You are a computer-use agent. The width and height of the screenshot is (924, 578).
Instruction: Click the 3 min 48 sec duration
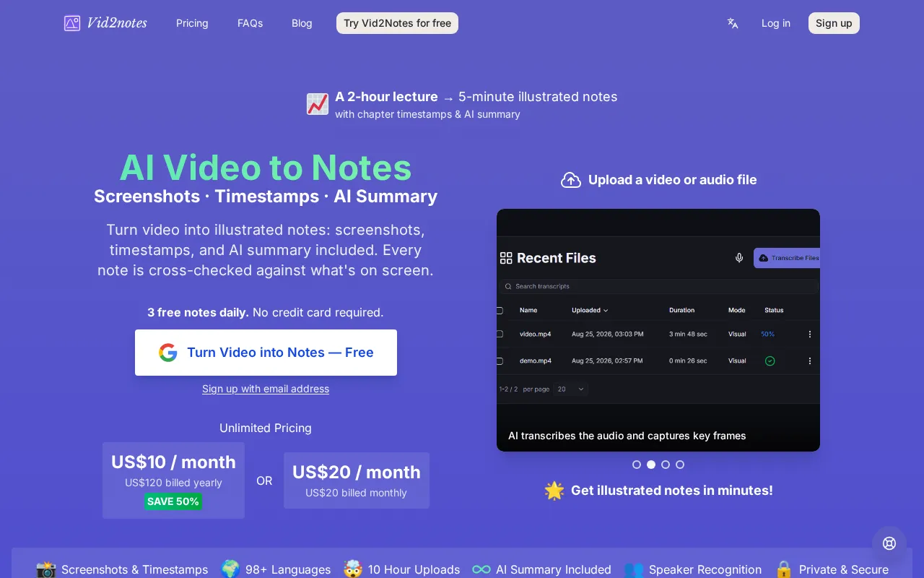688,335
